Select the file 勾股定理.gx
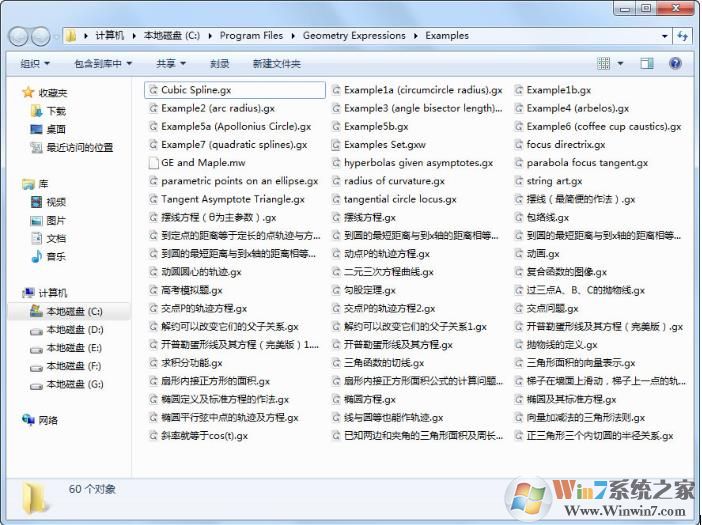The width and height of the screenshot is (702, 525). 369,290
